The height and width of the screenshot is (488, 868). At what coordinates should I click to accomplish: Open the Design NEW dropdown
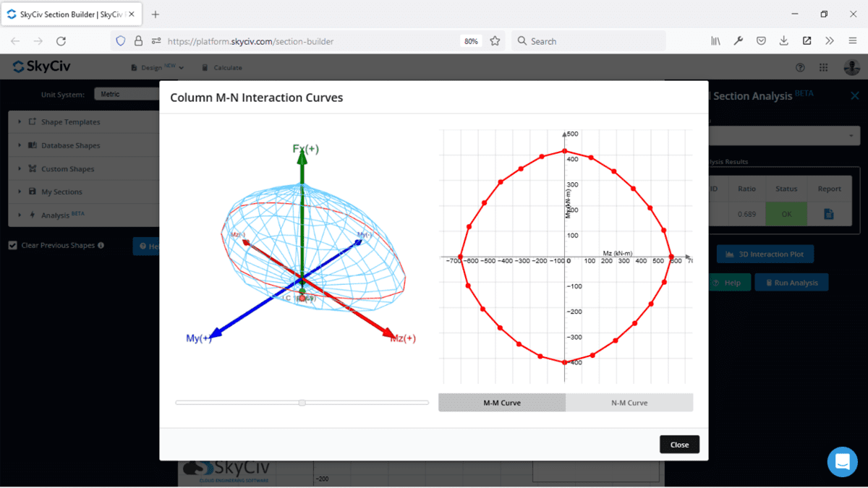(x=156, y=67)
